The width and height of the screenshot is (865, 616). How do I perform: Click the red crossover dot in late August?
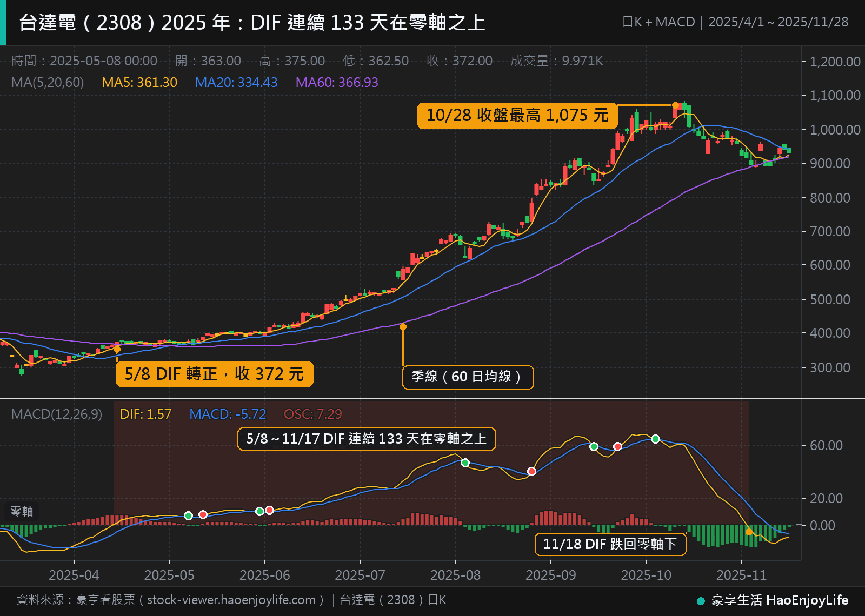click(x=531, y=471)
